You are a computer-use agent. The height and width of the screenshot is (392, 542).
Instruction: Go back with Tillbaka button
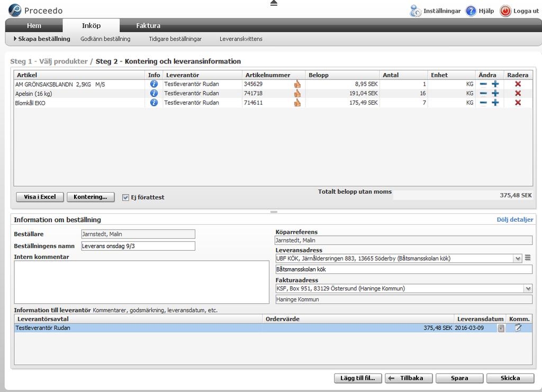tap(409, 378)
